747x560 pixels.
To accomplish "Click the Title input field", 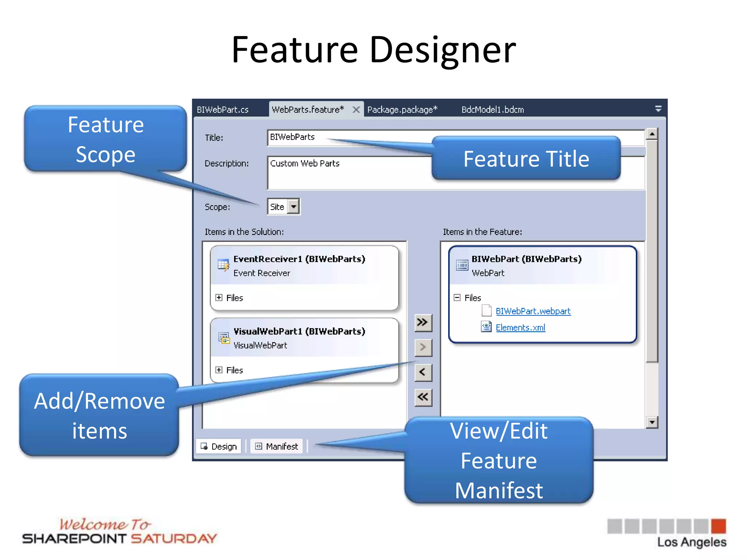I will pos(456,137).
